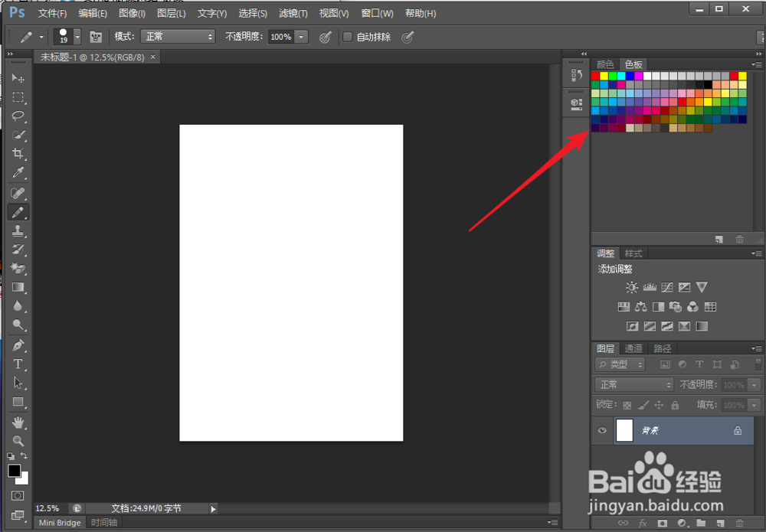Select the Move tool
Viewport: 766px width, 532px height.
(18, 78)
